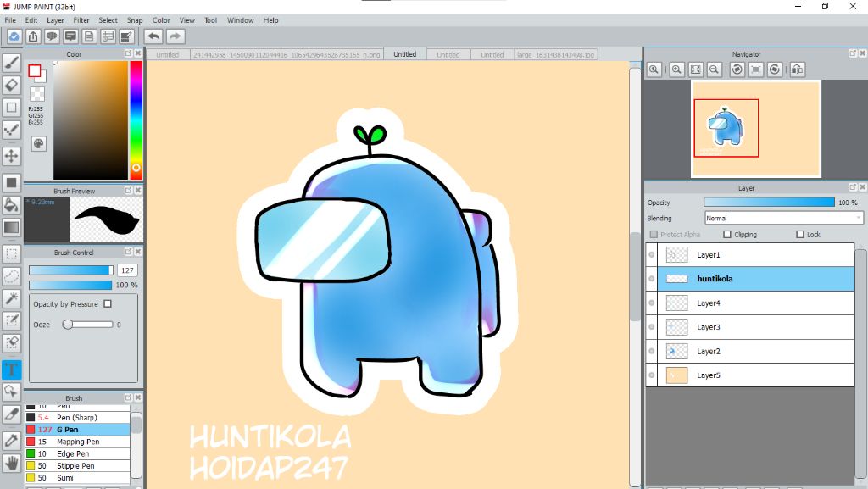The height and width of the screenshot is (489, 868).
Task: Select the Edge Pen brush
Action: pos(77,453)
